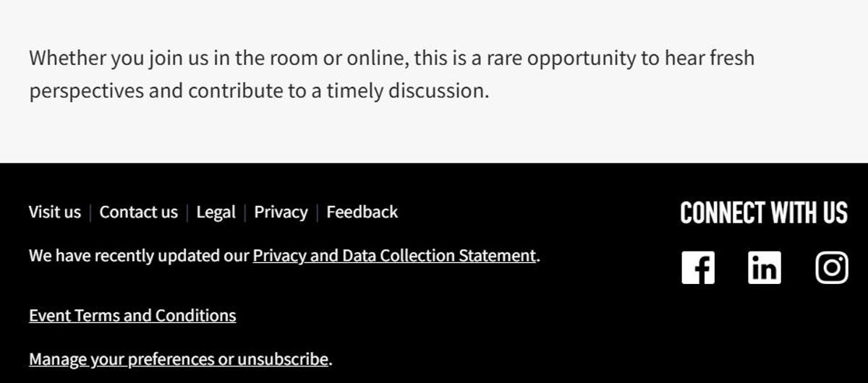
Task: Visit the Instagram profile icon
Action: (832, 267)
